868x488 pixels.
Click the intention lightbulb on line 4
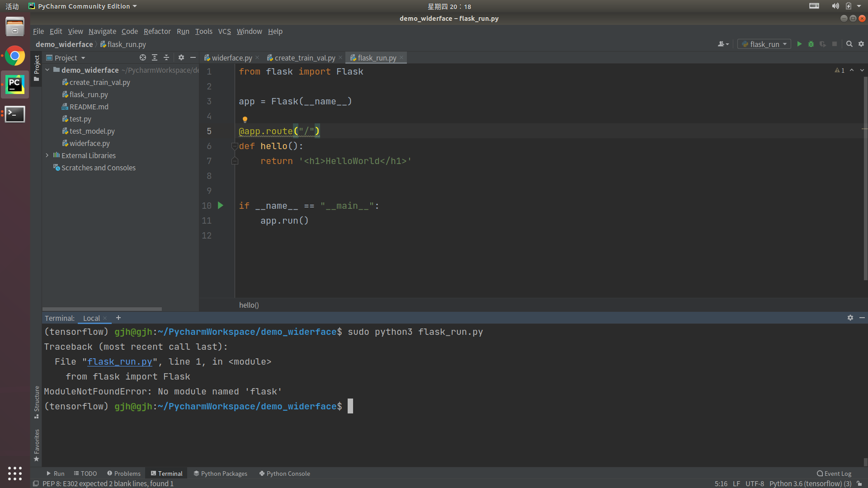click(x=245, y=119)
